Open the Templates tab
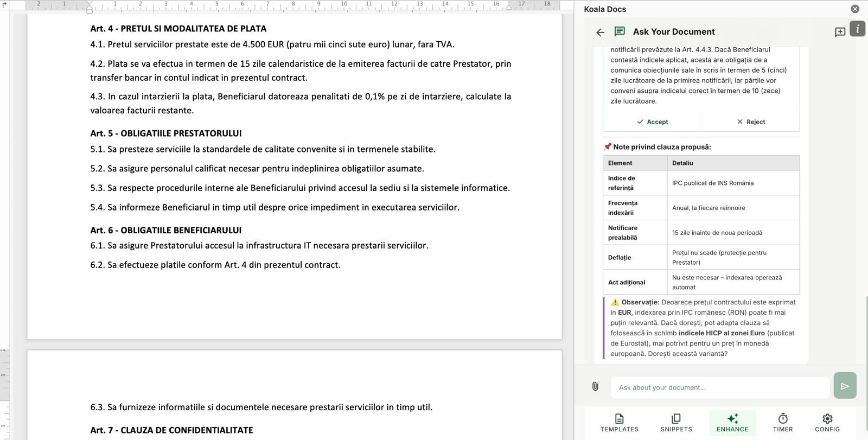Viewport: 868px width, 440px height. [620, 423]
